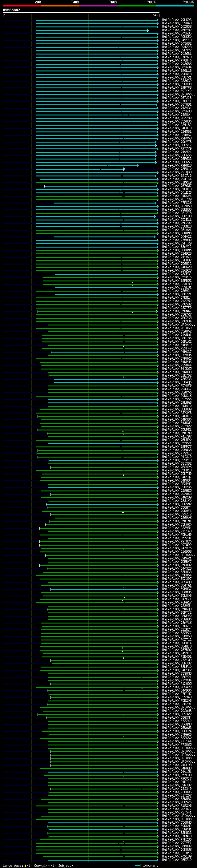Click label UniRef100_Q9FSY7
The image size is (197, 868).
[177, 50]
